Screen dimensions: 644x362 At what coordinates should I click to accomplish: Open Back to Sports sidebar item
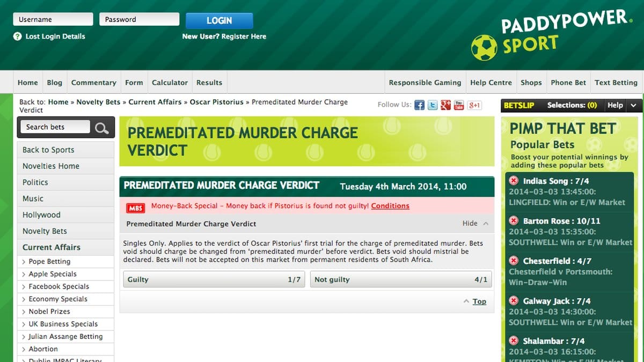click(65, 150)
